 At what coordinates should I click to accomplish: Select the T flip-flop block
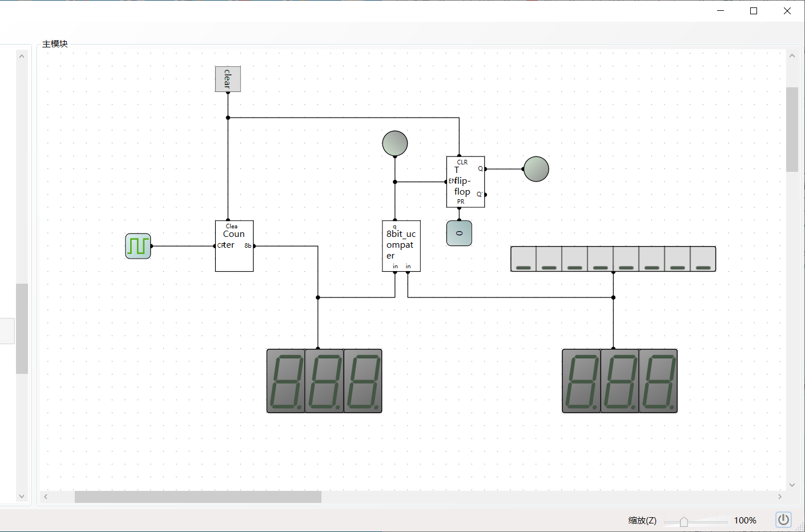tap(465, 182)
